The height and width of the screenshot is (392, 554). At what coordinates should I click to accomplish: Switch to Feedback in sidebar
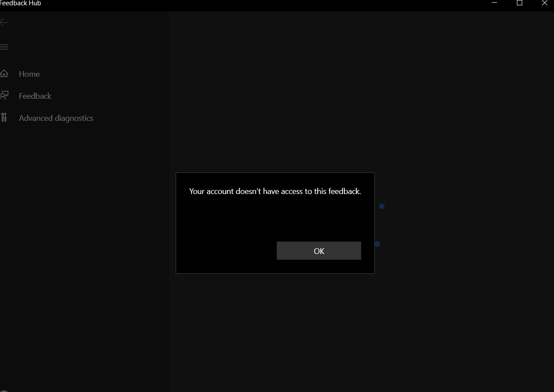pos(35,96)
